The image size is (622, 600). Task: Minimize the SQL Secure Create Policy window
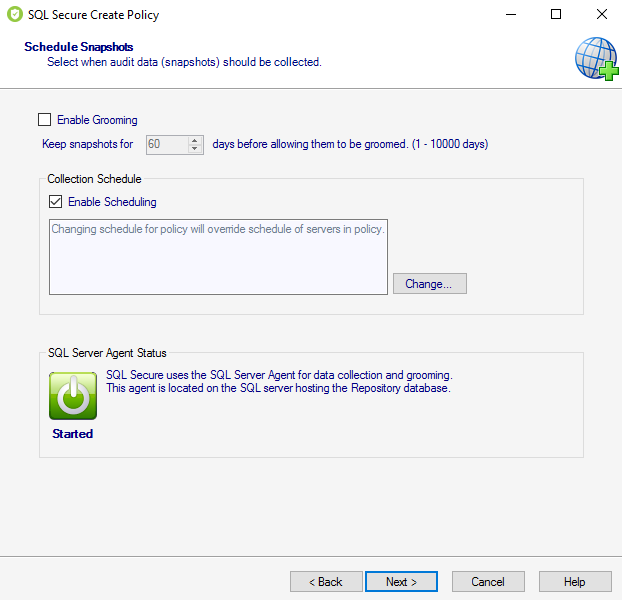coord(511,15)
